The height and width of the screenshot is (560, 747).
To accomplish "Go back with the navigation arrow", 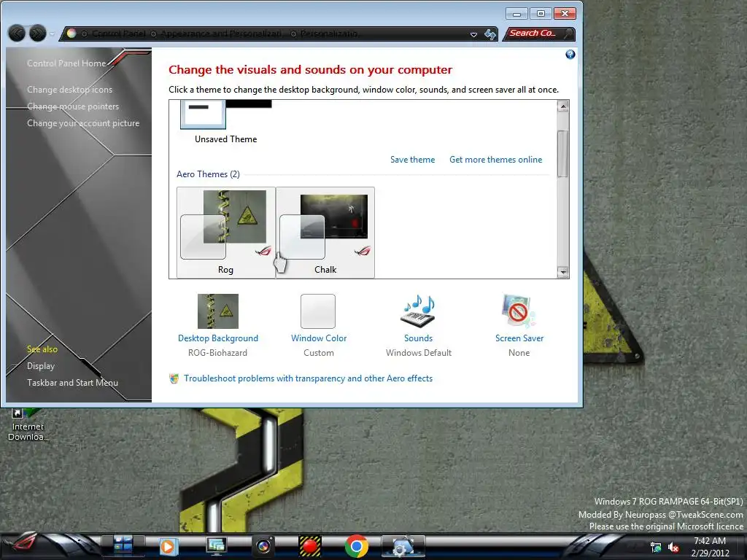I will click(18, 34).
